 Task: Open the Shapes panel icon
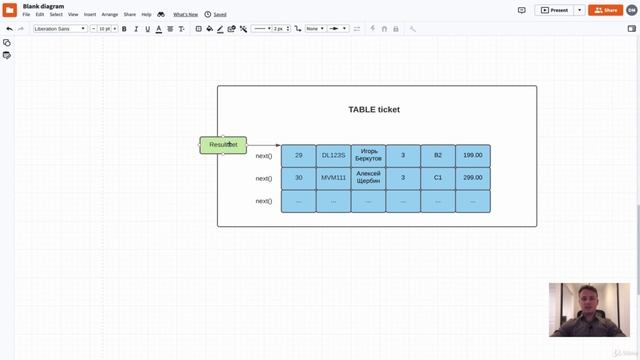tap(7, 42)
